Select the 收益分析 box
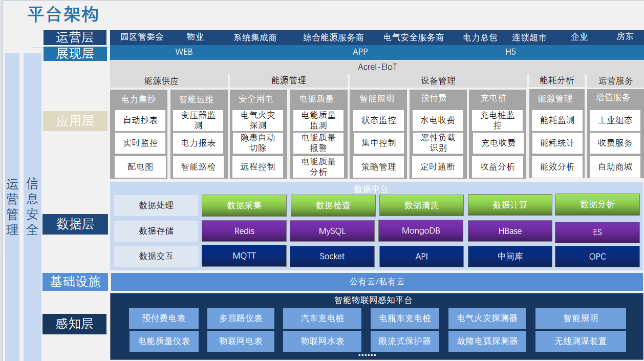644x361 pixels. (x=498, y=167)
